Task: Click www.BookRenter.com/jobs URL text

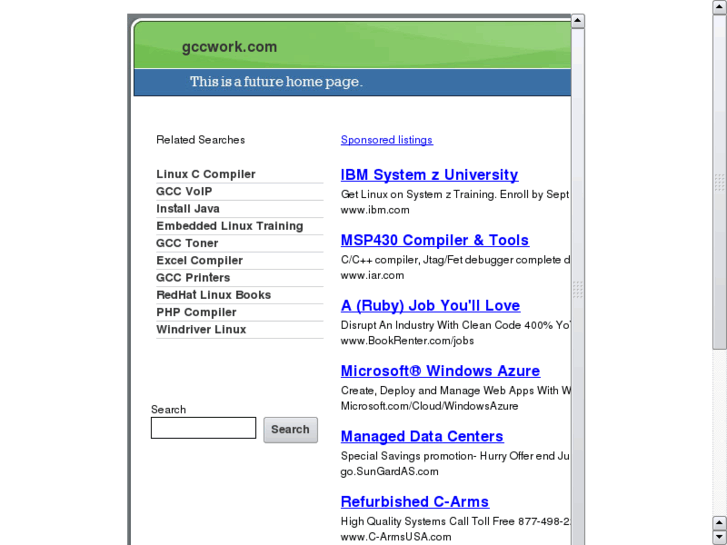Action: 407,341
